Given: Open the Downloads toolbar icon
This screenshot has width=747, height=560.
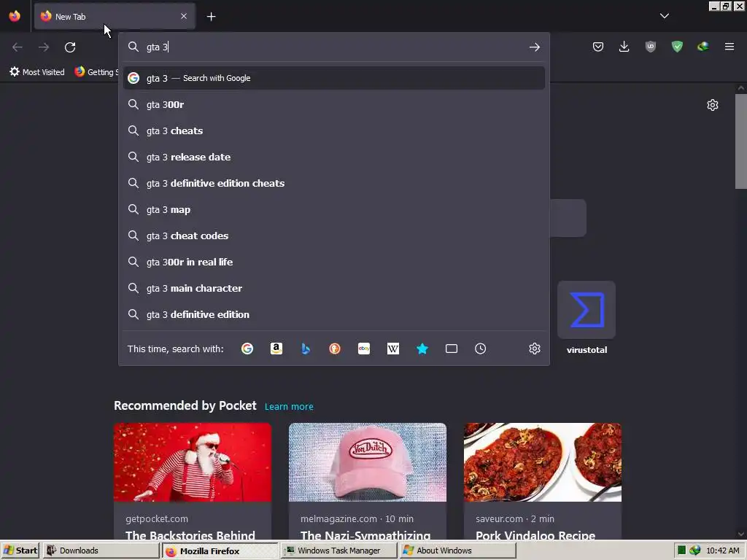Looking at the screenshot, I should (x=624, y=47).
